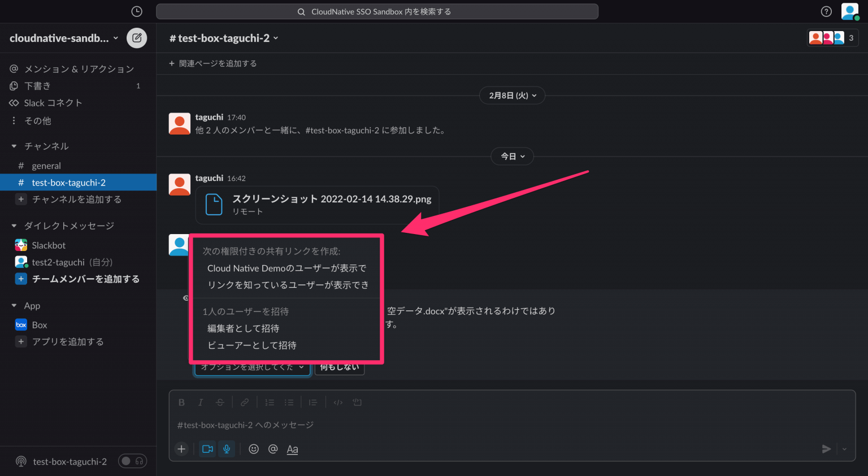Toggle bold formatting in the message composer
Image resolution: width=868 pixels, height=476 pixels.
coord(181,402)
